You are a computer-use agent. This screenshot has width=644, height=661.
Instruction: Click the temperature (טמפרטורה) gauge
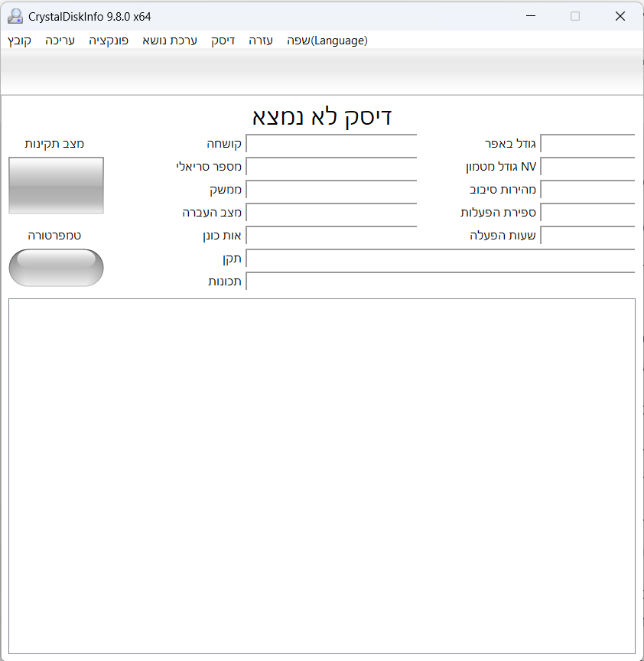(x=55, y=268)
